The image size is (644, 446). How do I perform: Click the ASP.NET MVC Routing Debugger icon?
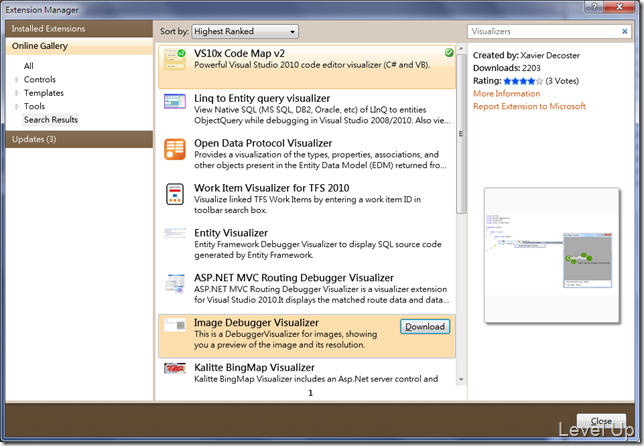tap(175, 283)
